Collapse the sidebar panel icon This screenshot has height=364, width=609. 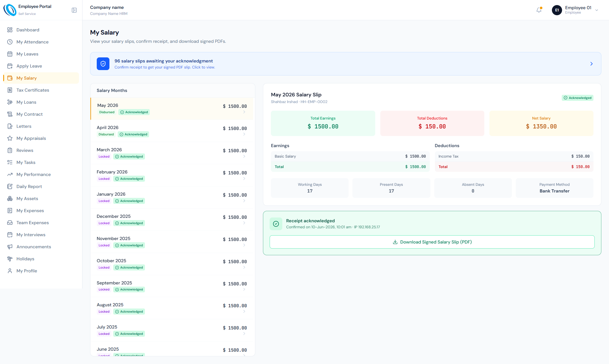pyautogui.click(x=74, y=10)
